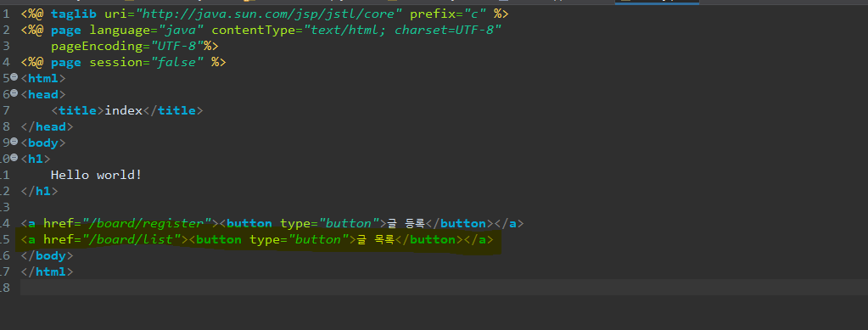Click the 글 목록 button label text
This screenshot has height=330, width=868.
(x=375, y=239)
